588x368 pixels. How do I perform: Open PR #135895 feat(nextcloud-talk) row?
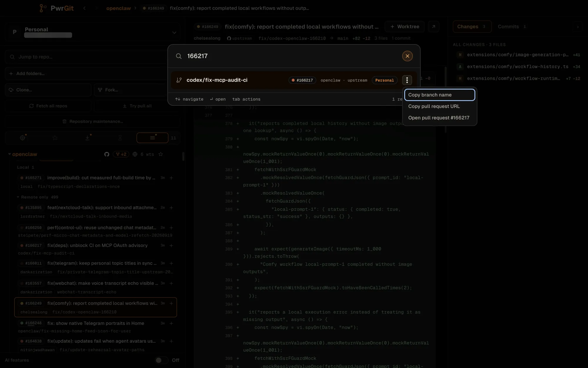[x=96, y=212]
